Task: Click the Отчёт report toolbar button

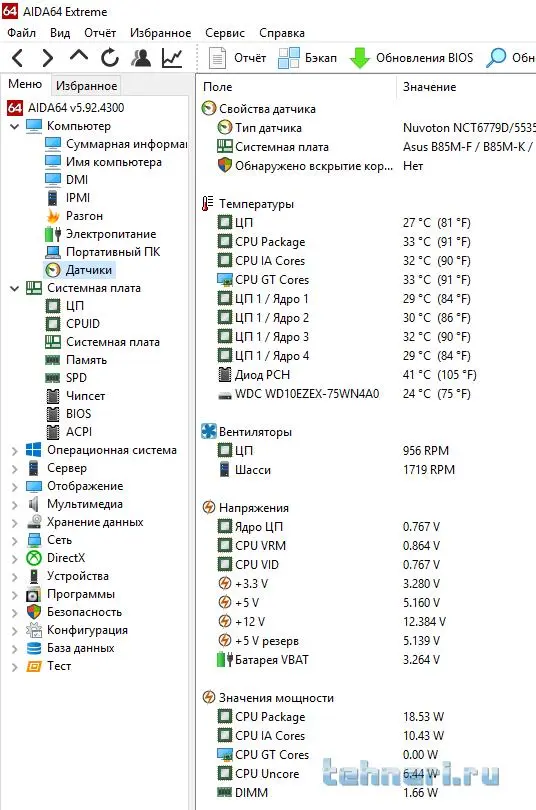Action: click(238, 57)
